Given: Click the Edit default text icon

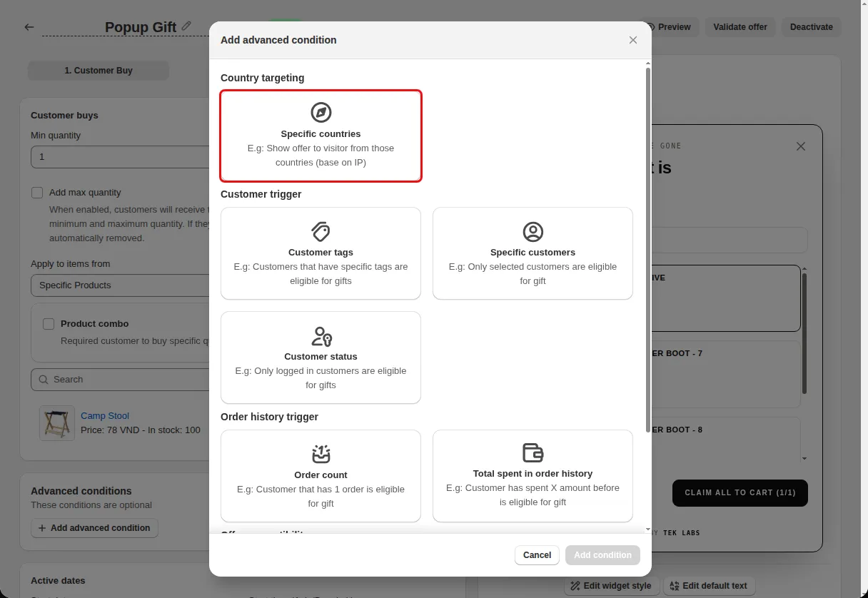Looking at the screenshot, I should click(x=674, y=586).
